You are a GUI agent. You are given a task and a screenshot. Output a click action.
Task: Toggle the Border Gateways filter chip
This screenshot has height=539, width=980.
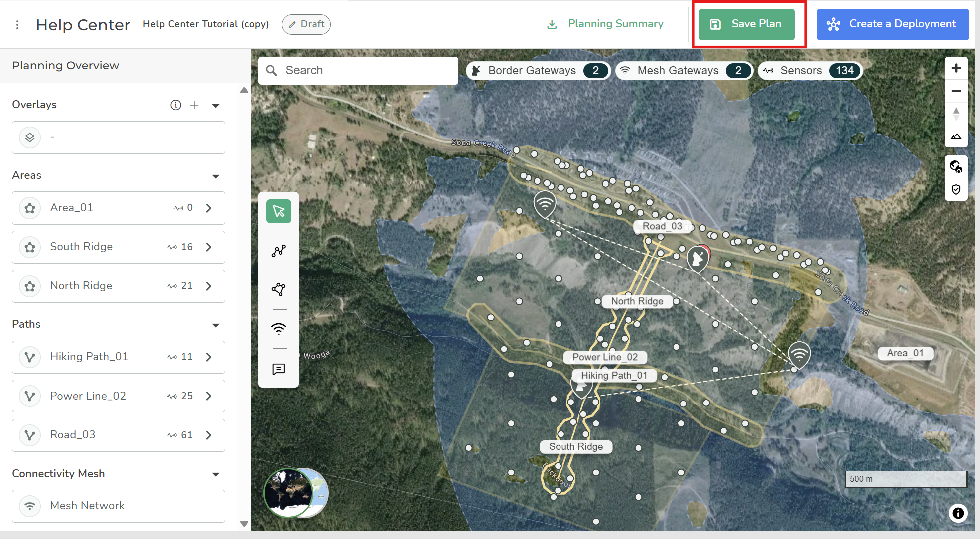(538, 71)
